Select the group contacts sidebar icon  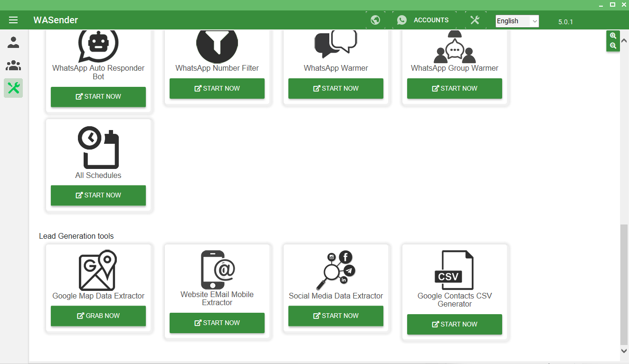pos(13,65)
